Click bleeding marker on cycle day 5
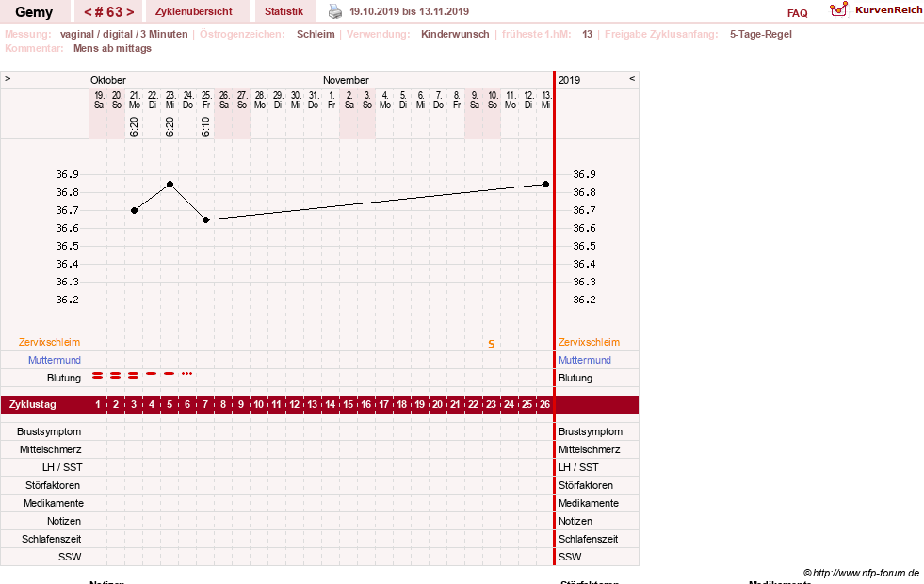Screen dimensions: 924x584 coord(170,374)
